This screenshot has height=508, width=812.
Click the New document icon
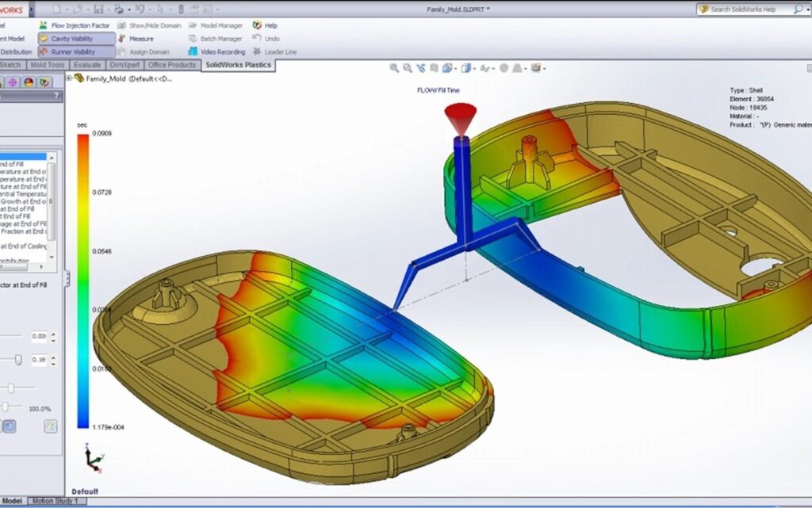point(56,9)
